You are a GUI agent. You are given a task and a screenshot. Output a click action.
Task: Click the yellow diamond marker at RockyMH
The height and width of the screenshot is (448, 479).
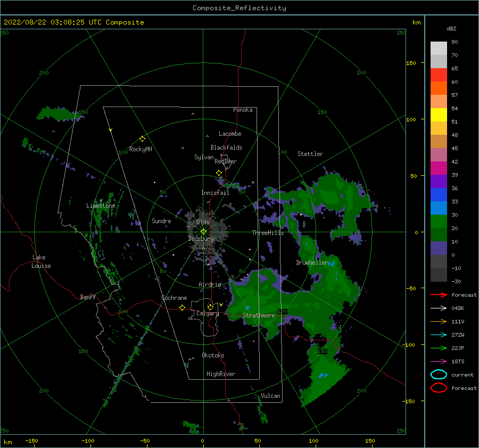click(x=142, y=139)
